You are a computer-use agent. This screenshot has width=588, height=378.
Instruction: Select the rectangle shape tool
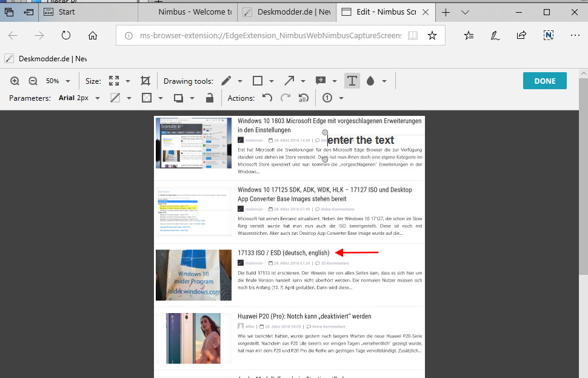click(x=258, y=81)
